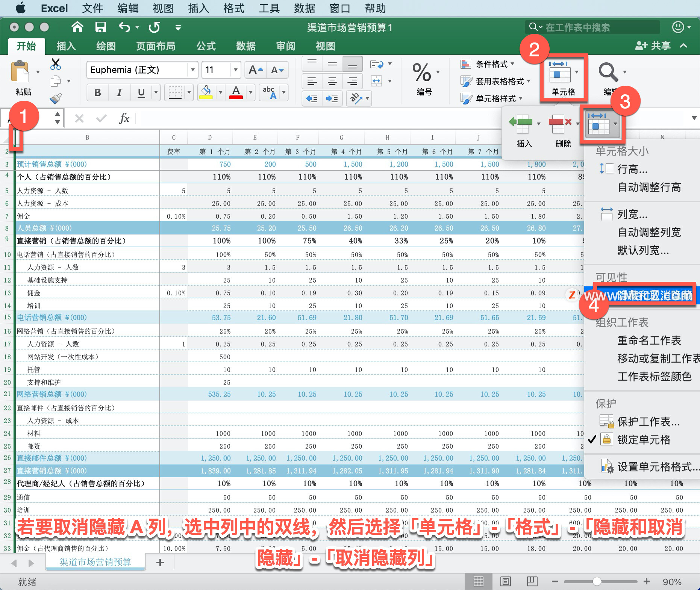This screenshot has width=700, height=590.
Task: Decrease the font size
Action: 277,70
